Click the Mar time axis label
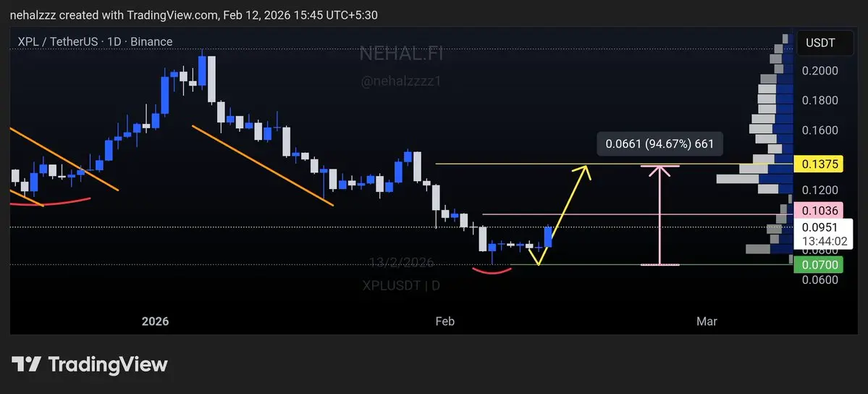 click(x=707, y=322)
